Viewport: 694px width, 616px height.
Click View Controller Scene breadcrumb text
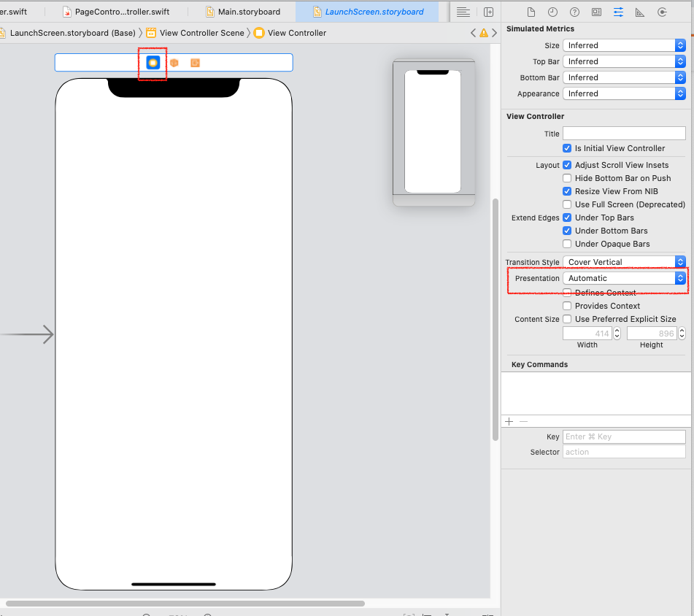[x=202, y=33]
